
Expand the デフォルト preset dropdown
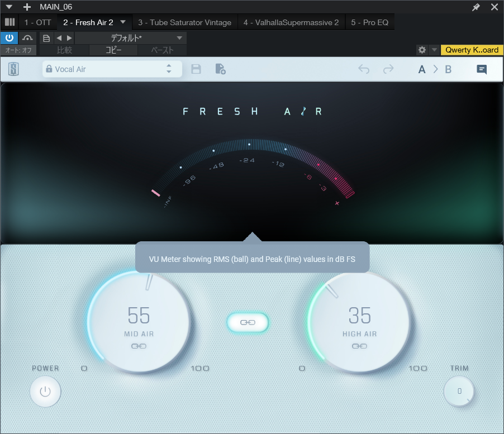pos(179,38)
